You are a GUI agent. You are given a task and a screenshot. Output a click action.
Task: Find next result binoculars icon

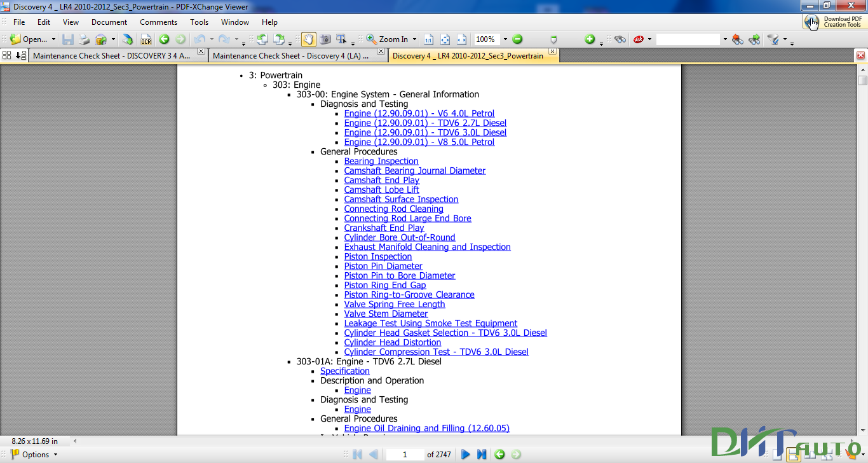tap(754, 39)
